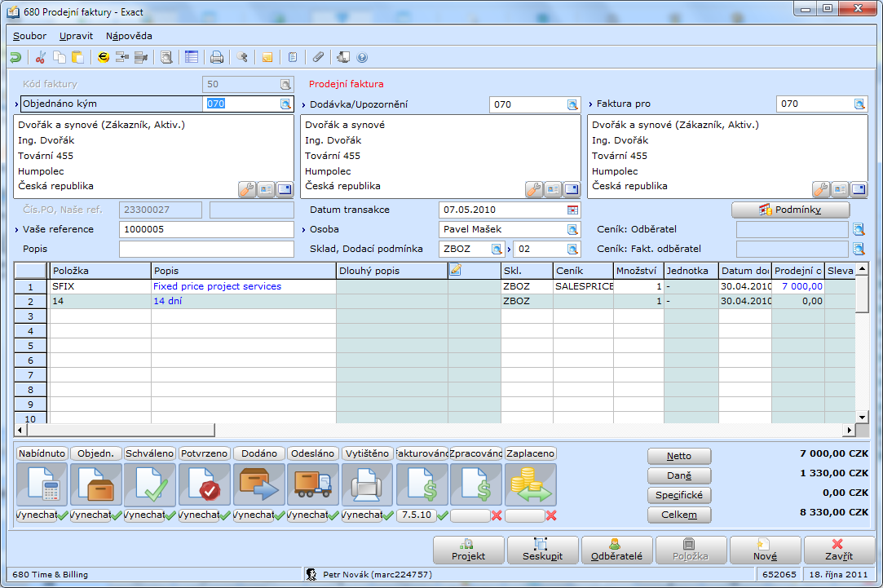Viewport: 883px width, 588px height.
Task: Click the Vaše reference input field 1000005
Action: tap(206, 229)
